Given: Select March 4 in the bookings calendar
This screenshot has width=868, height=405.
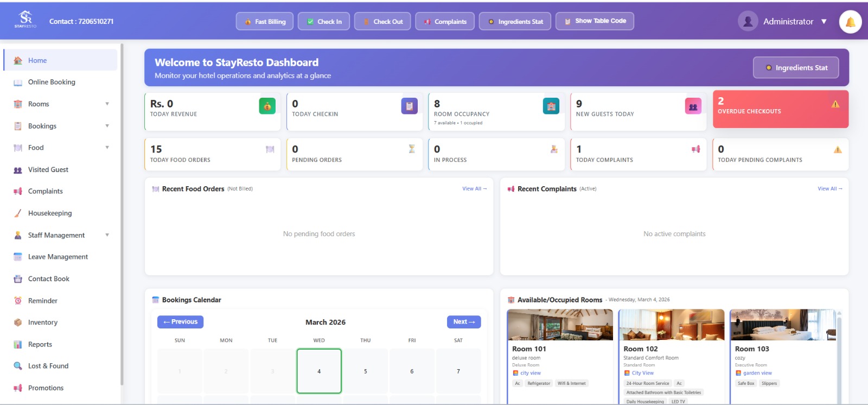Looking at the screenshot, I should (319, 371).
